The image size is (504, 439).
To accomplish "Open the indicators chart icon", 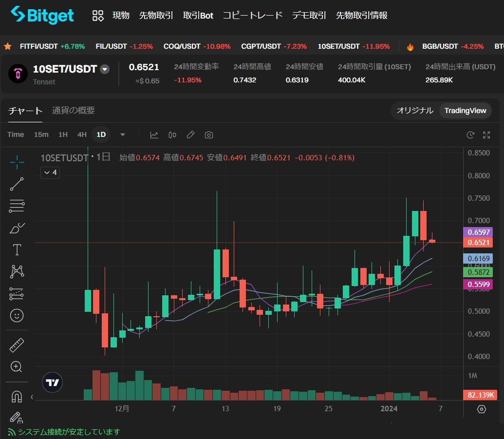I will (x=154, y=135).
